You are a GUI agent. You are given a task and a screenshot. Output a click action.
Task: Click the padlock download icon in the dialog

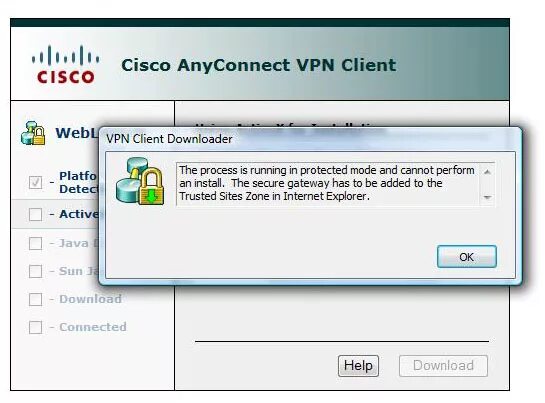pyautogui.click(x=140, y=181)
